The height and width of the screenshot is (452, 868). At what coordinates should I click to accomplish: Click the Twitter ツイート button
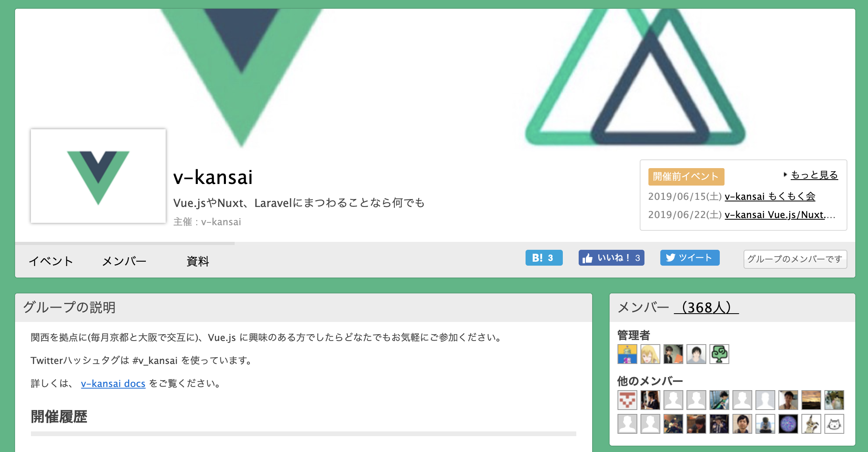tap(690, 258)
